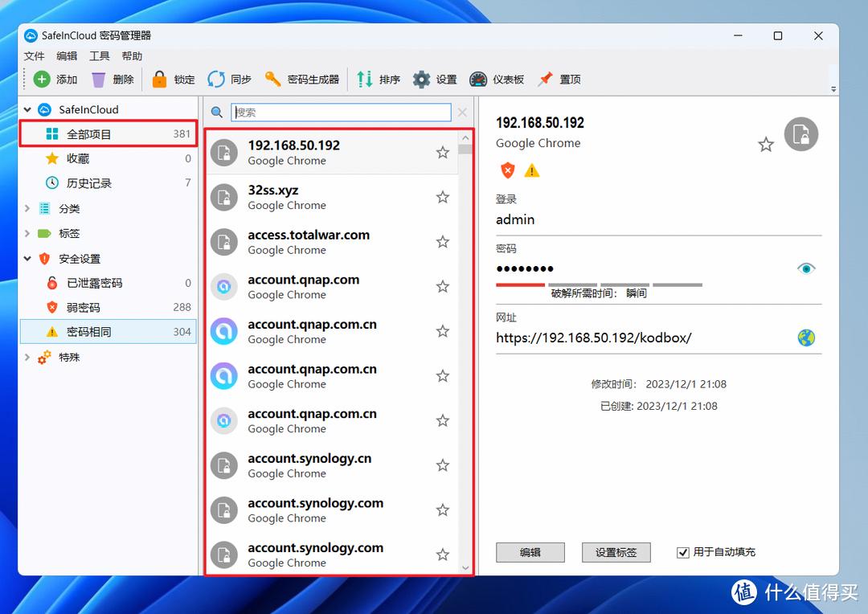Collapse the 安全设置 tree section
Viewport: 868px width, 614px height.
pyautogui.click(x=27, y=259)
